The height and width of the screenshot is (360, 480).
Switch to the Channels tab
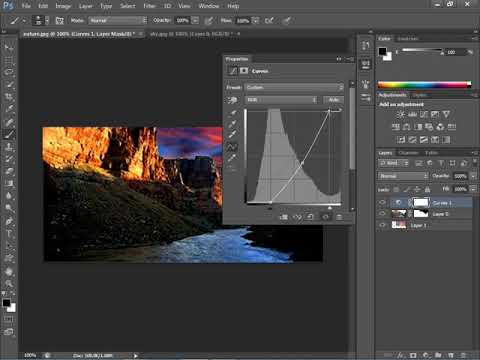pyautogui.click(x=408, y=153)
